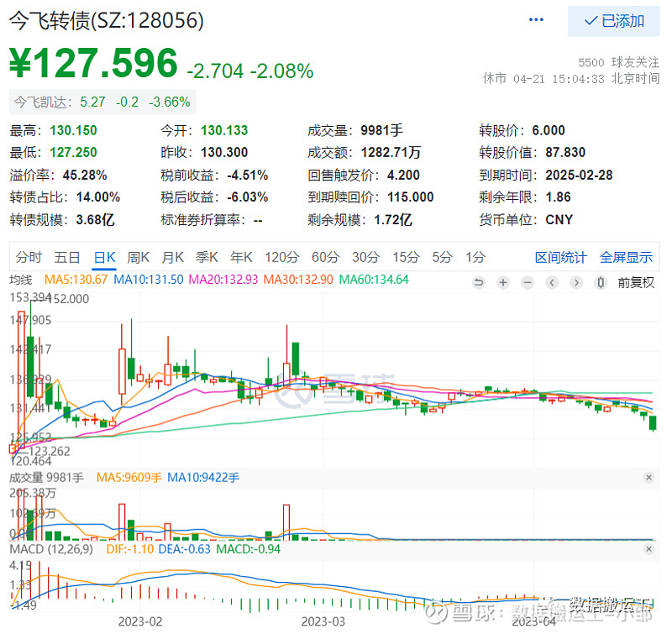Click the MA10:131.50 moving average label
Viewport: 672px width, 634px height.
[x=149, y=280]
